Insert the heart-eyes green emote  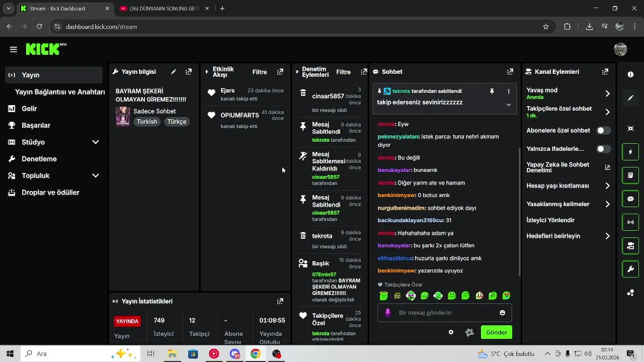tap(506, 296)
